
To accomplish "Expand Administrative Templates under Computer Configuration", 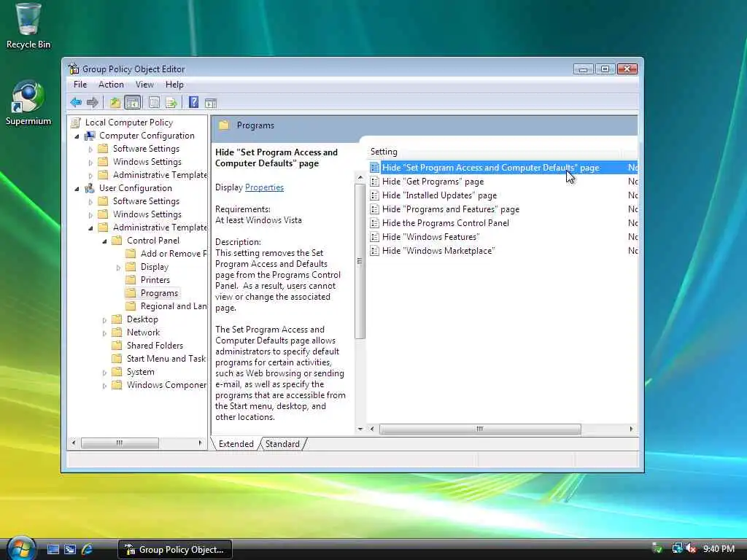I will click(90, 176).
